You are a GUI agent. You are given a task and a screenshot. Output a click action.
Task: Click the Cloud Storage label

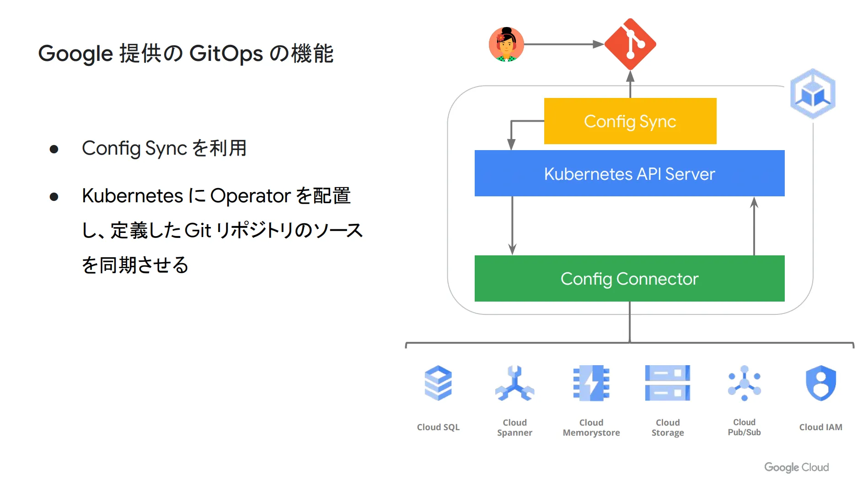pyautogui.click(x=668, y=427)
